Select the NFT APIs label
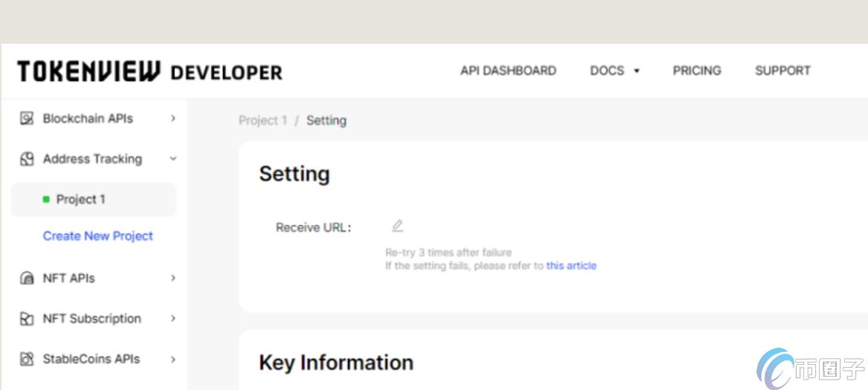 [68, 279]
